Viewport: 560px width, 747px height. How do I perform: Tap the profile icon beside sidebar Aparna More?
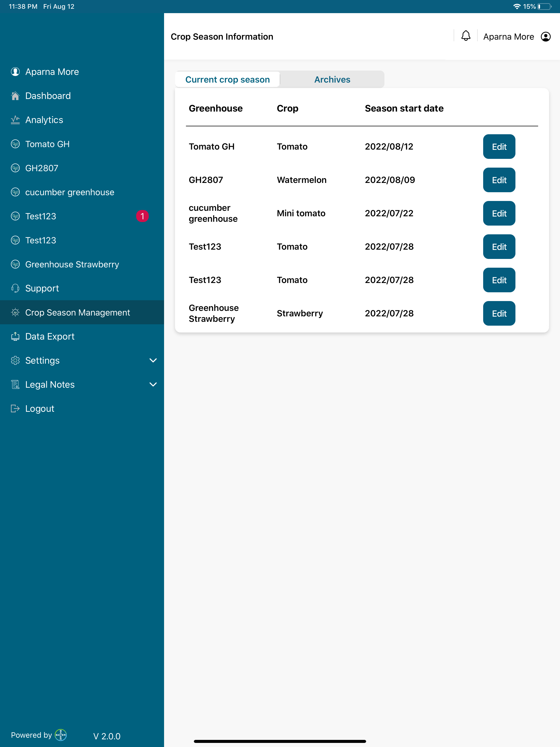click(15, 72)
